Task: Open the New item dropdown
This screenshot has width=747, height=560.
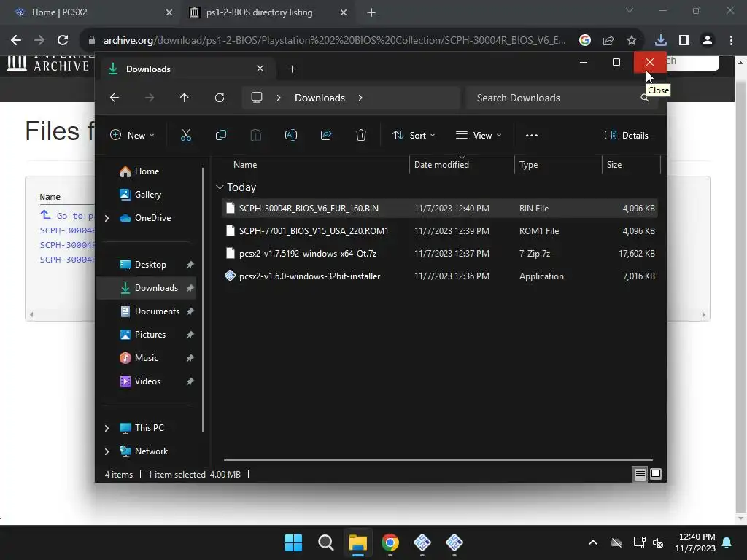Action: [133, 135]
